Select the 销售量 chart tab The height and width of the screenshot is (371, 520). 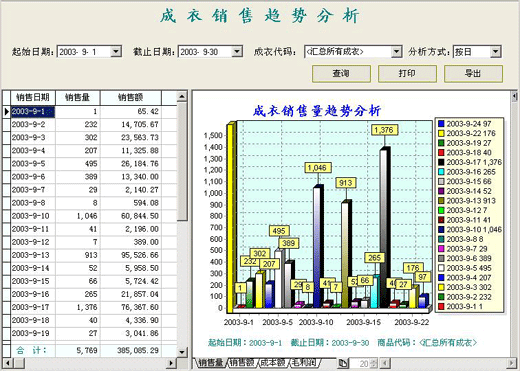click(x=210, y=363)
